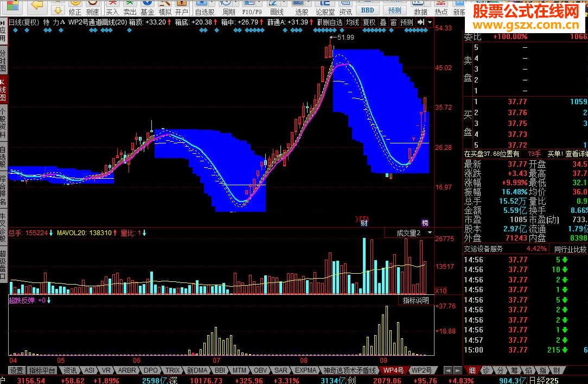Open the 论股堂 forum icon
Viewport: 588px width, 384px height.
tap(325, 8)
